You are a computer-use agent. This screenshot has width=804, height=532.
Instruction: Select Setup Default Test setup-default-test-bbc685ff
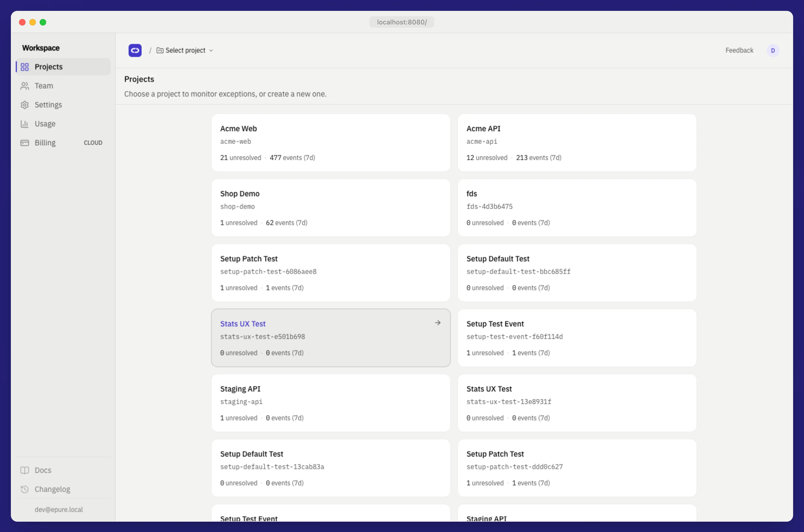(577, 273)
